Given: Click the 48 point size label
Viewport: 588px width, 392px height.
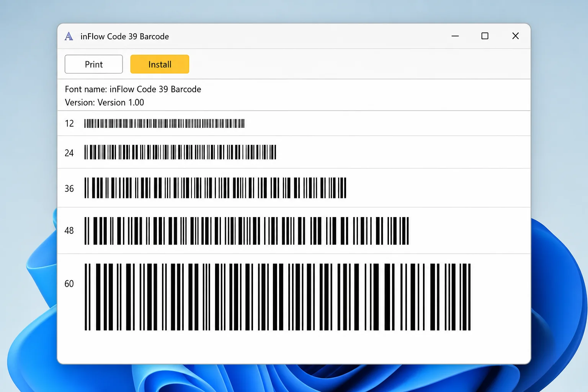Looking at the screenshot, I should 69,230.
